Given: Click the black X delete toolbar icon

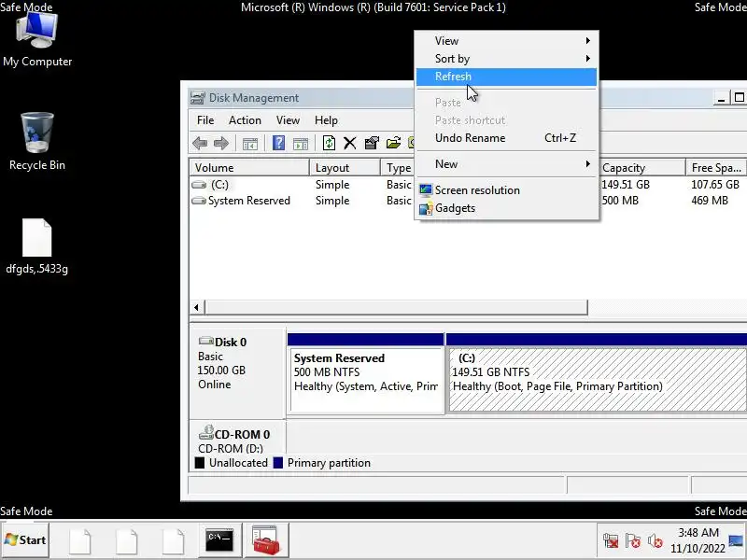Looking at the screenshot, I should [349, 143].
